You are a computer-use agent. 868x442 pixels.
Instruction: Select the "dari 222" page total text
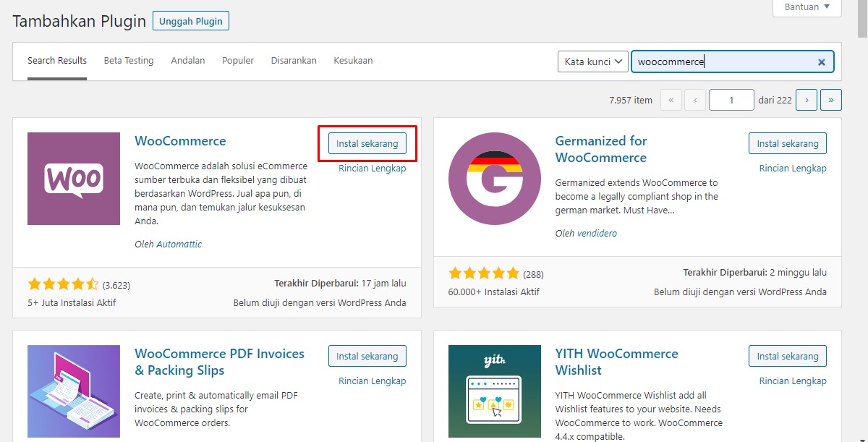pos(775,101)
